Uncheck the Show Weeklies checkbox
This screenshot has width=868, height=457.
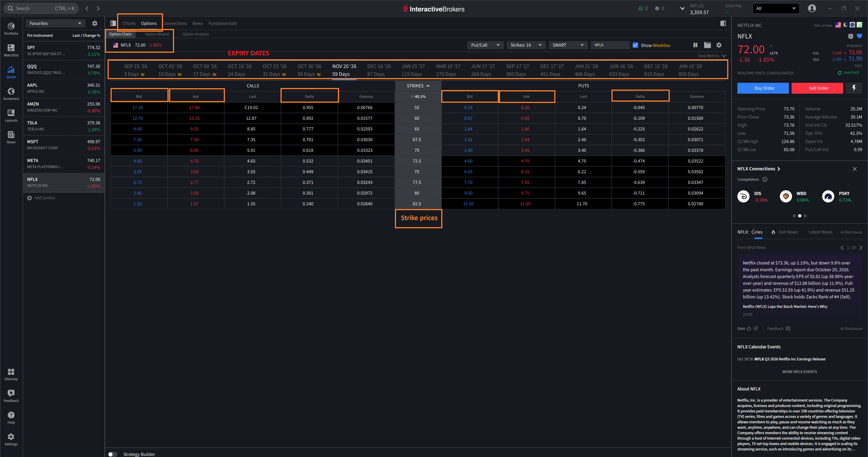pyautogui.click(x=635, y=45)
